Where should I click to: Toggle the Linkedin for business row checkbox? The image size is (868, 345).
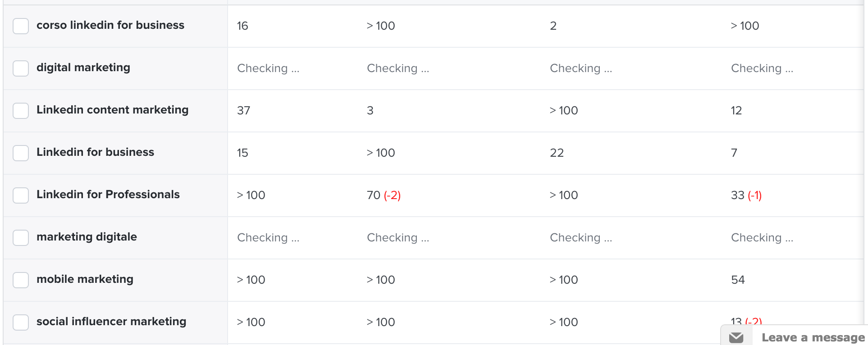coord(21,153)
